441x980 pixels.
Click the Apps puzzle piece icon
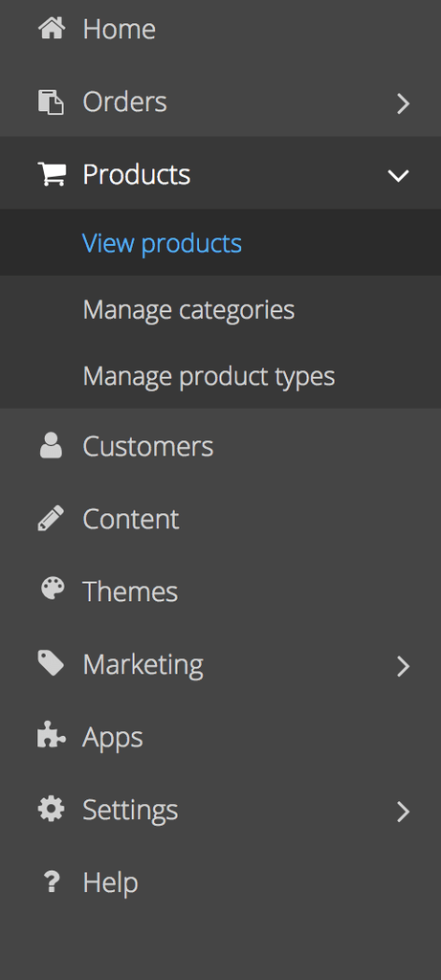pyautogui.click(x=52, y=735)
